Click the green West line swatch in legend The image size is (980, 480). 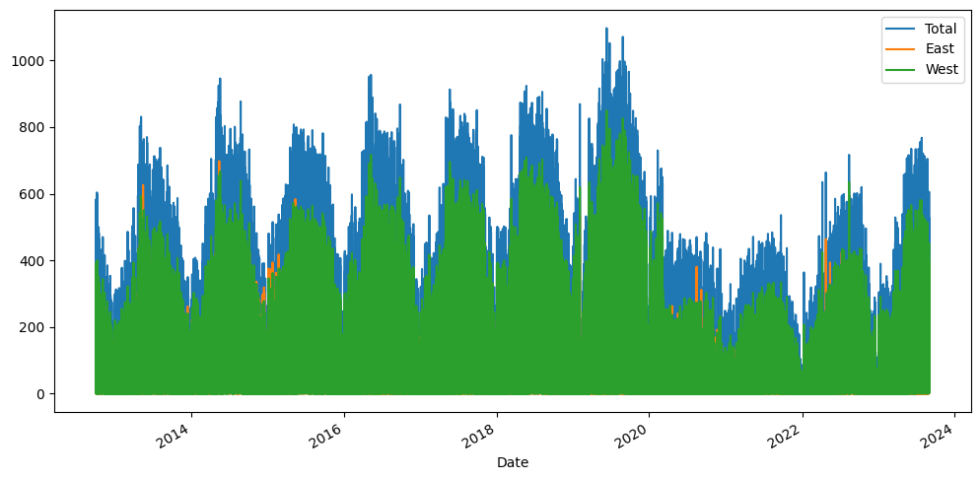pyautogui.click(x=899, y=69)
